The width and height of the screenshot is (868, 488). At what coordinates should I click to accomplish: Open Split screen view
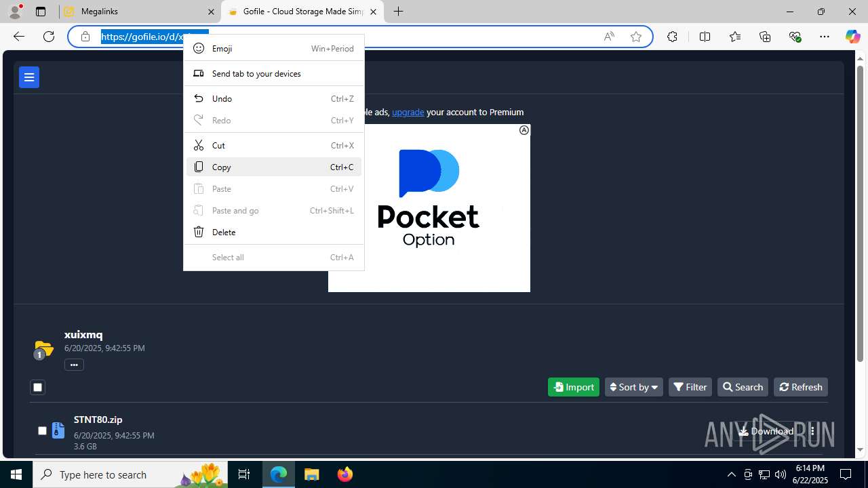[705, 37]
